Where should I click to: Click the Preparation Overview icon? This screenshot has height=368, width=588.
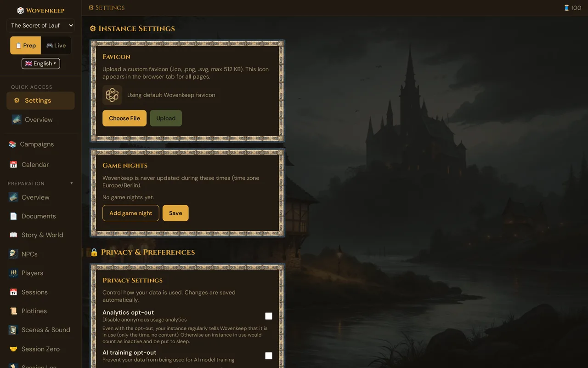(x=13, y=197)
